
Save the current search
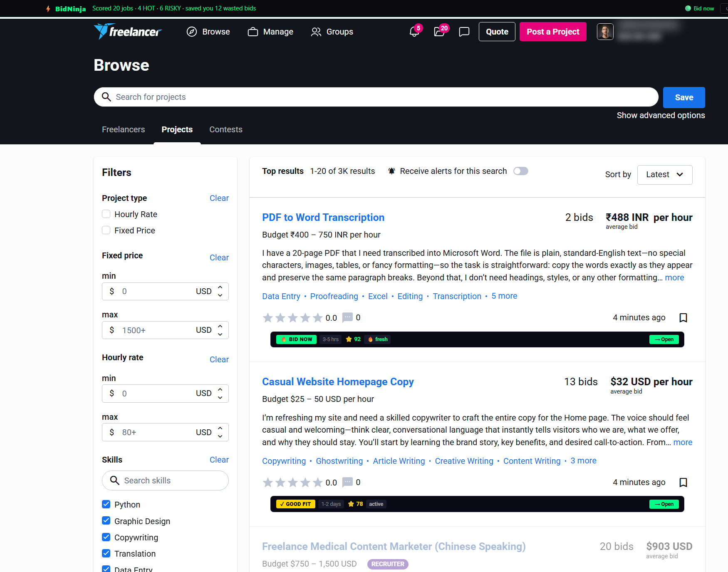[x=684, y=97]
